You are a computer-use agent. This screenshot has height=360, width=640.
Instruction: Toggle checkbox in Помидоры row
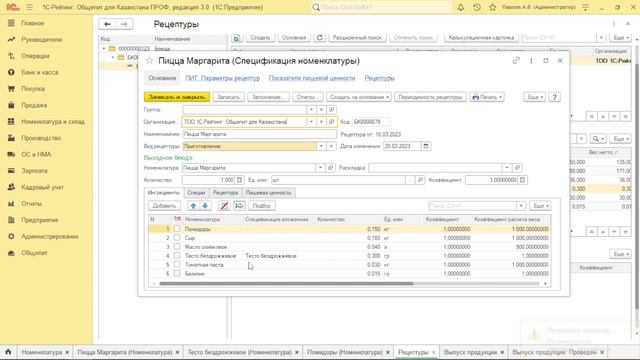(x=177, y=229)
